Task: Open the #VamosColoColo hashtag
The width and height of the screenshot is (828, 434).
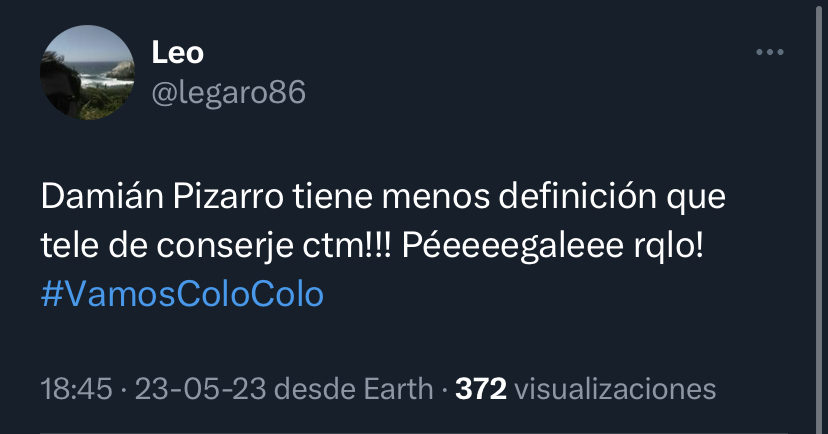Action: click(182, 295)
